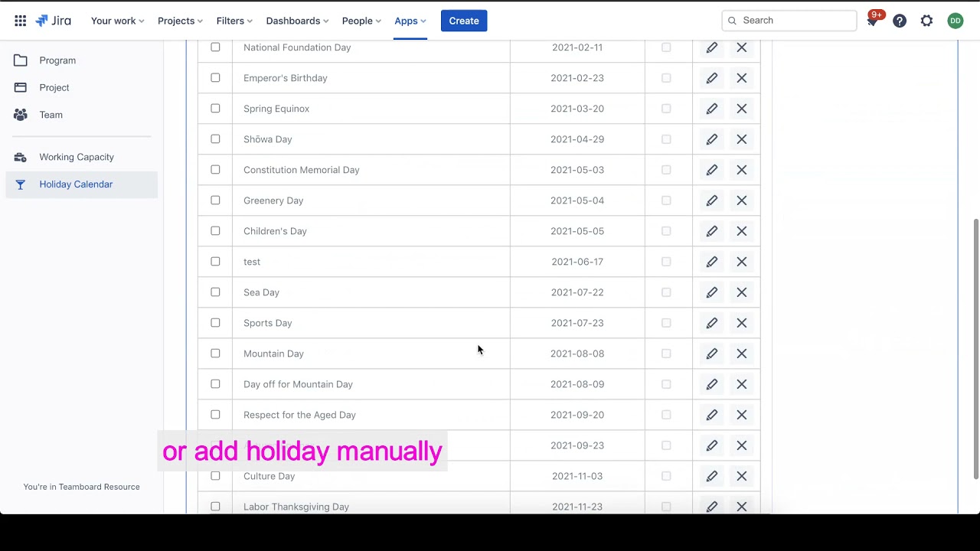Screen dimensions: 980x551
Task: Open the Help question mark icon
Action: pos(900,21)
